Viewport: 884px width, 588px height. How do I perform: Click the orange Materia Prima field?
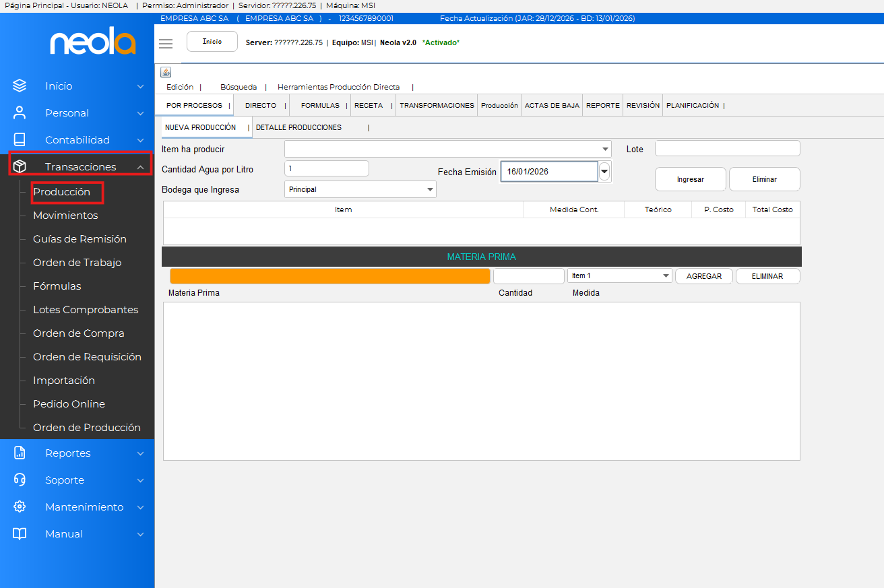[x=329, y=276]
